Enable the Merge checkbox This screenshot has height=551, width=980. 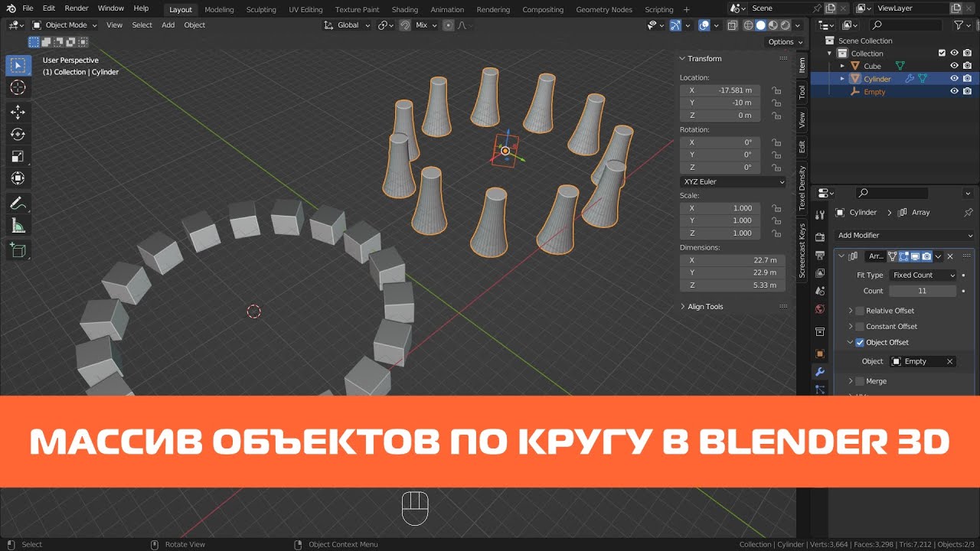[860, 381]
